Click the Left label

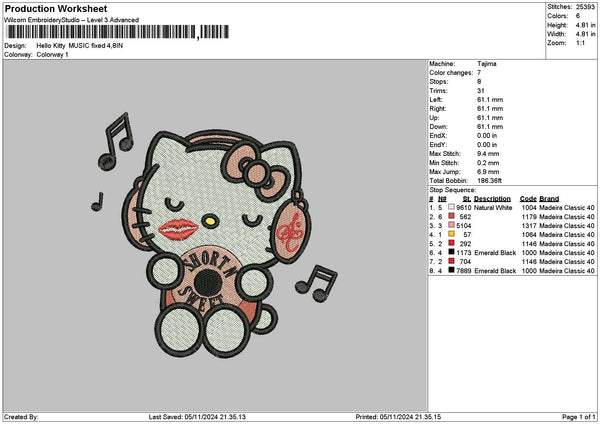point(435,100)
